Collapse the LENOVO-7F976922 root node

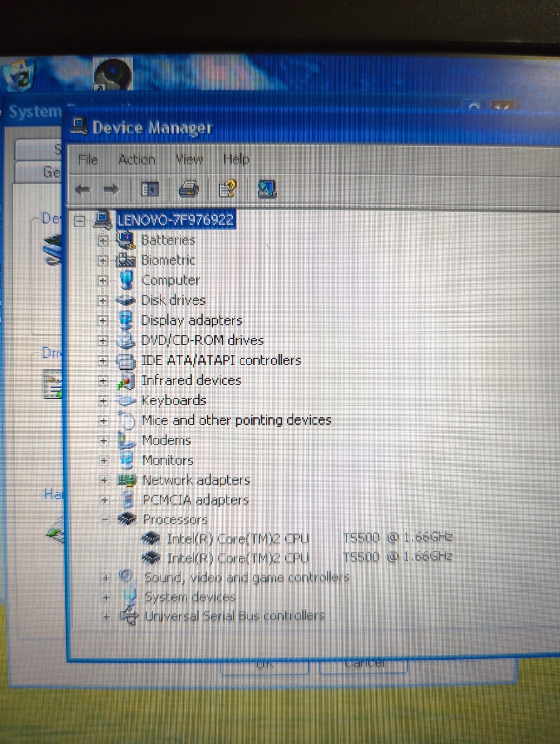point(80,221)
